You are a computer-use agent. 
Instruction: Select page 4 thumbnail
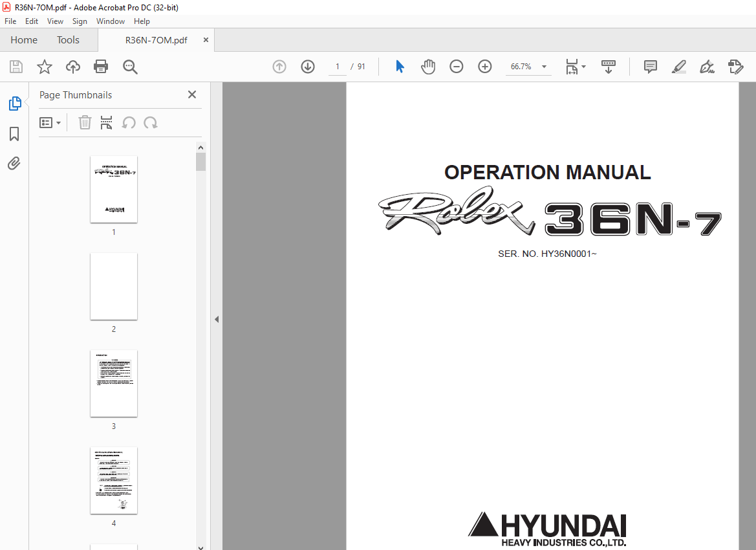(x=114, y=480)
